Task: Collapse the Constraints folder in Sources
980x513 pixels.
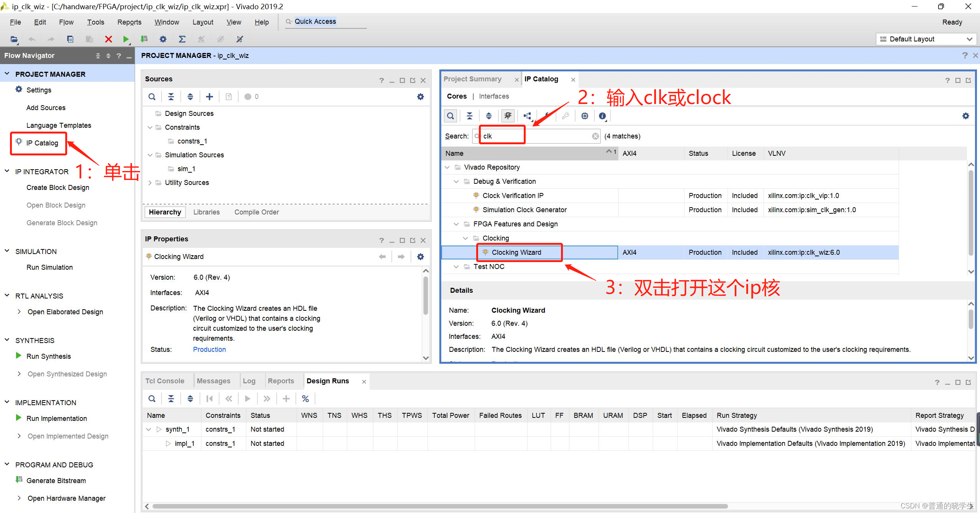Action: (x=150, y=127)
